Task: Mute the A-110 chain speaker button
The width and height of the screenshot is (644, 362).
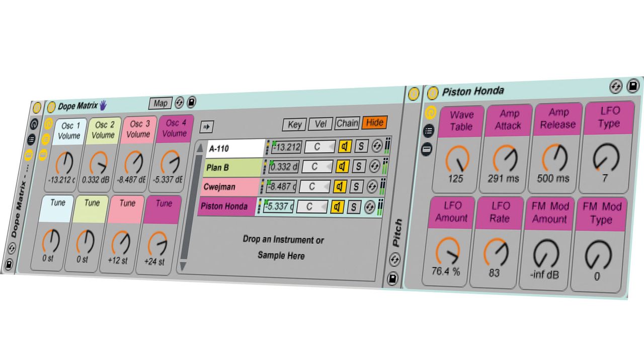Action: coord(344,146)
